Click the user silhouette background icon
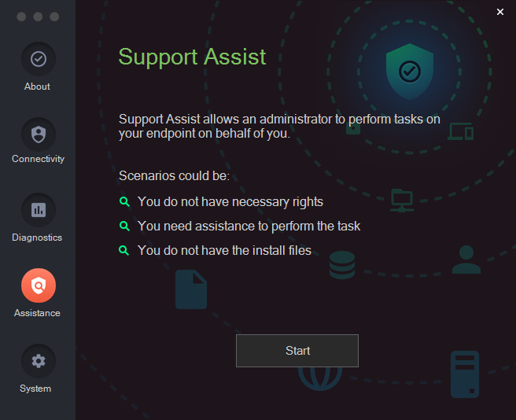The height and width of the screenshot is (420, 516). [x=466, y=260]
